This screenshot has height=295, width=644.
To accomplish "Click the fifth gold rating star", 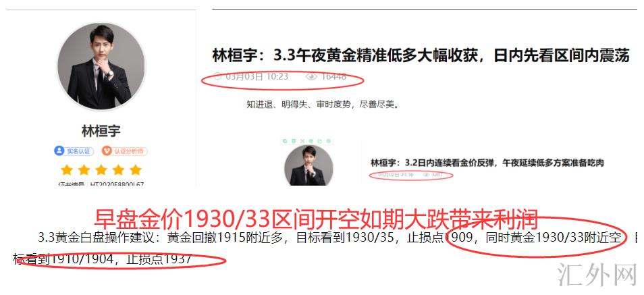I will coord(136,169).
